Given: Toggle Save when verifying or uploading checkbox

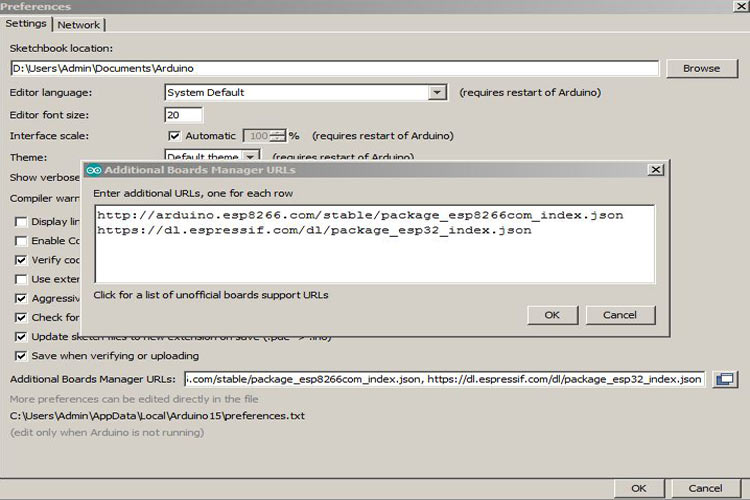Looking at the screenshot, I should (x=21, y=356).
